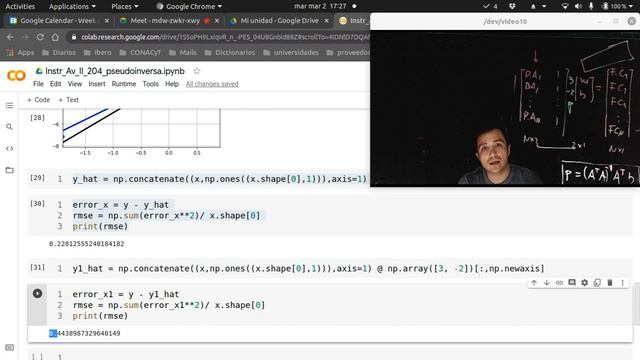The image size is (640, 360).
Task: Open the table of contents sidebar icon
Action: 9,106
